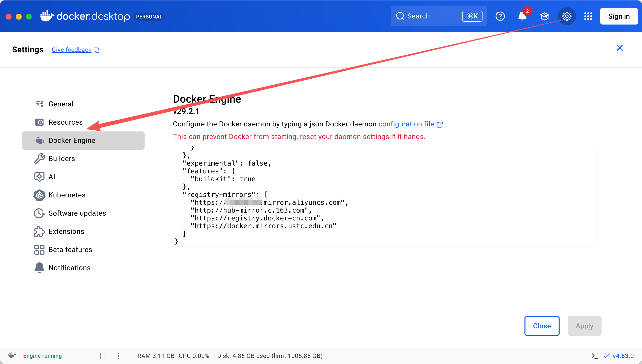Click the "buildkit": true line
The width and height of the screenshot is (642, 364).
point(223,179)
